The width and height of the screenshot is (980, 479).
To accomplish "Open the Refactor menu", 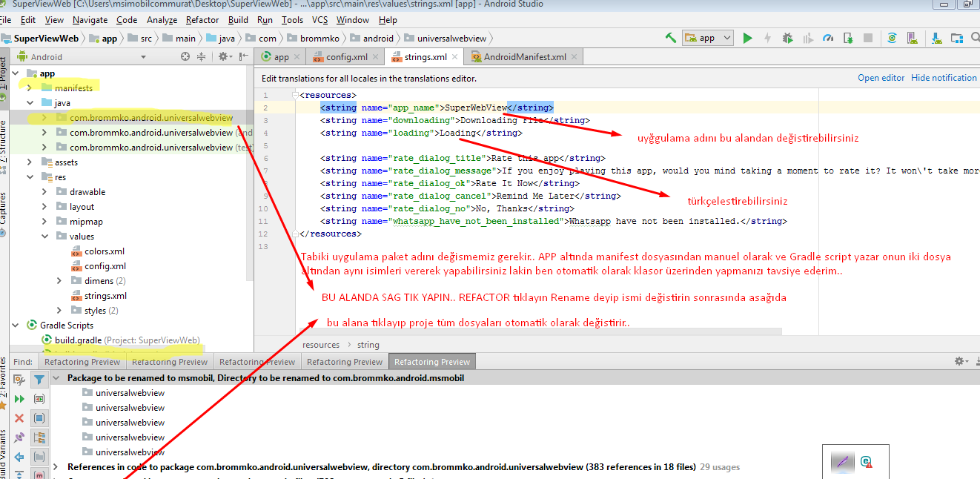I will 202,20.
